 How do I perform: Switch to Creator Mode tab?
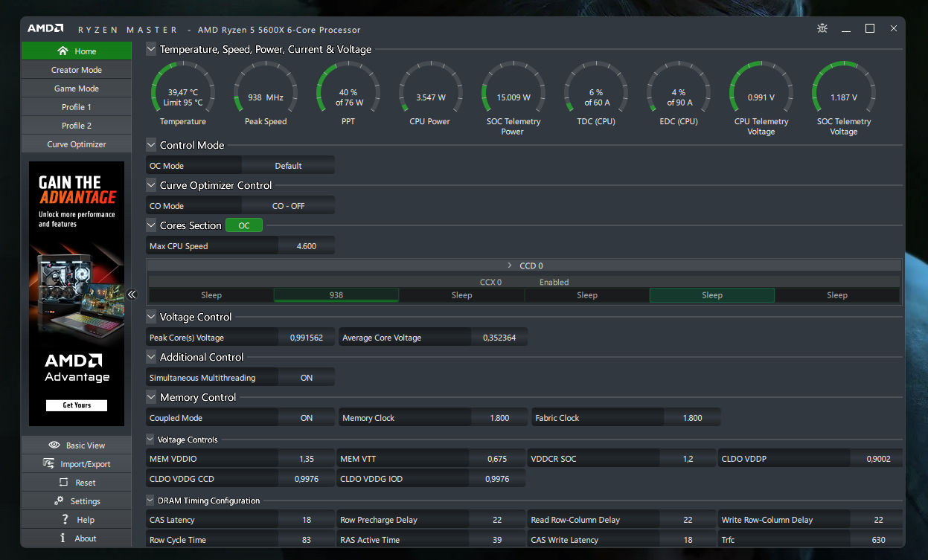(77, 69)
